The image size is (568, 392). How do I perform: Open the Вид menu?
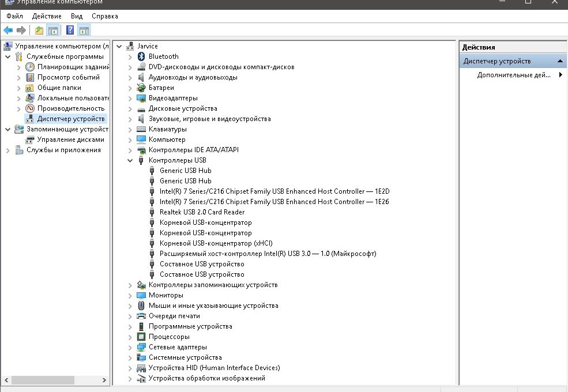[77, 16]
